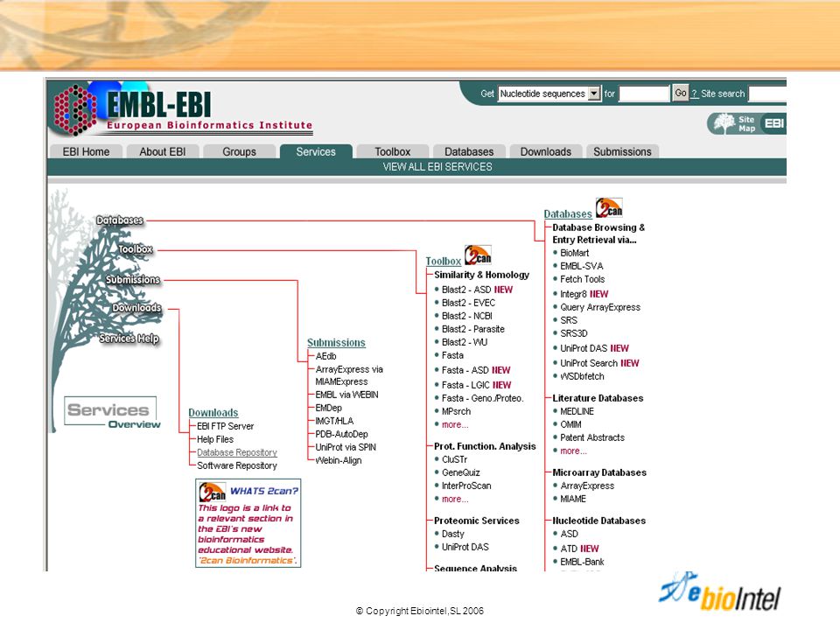Open EBI FTP Server link
Screen dimensions: 840x630
pos(226,426)
